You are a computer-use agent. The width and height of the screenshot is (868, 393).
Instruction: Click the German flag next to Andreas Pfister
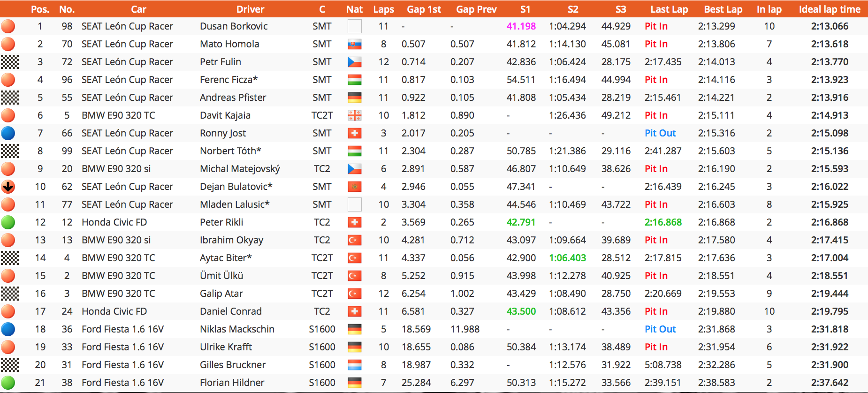tap(355, 98)
